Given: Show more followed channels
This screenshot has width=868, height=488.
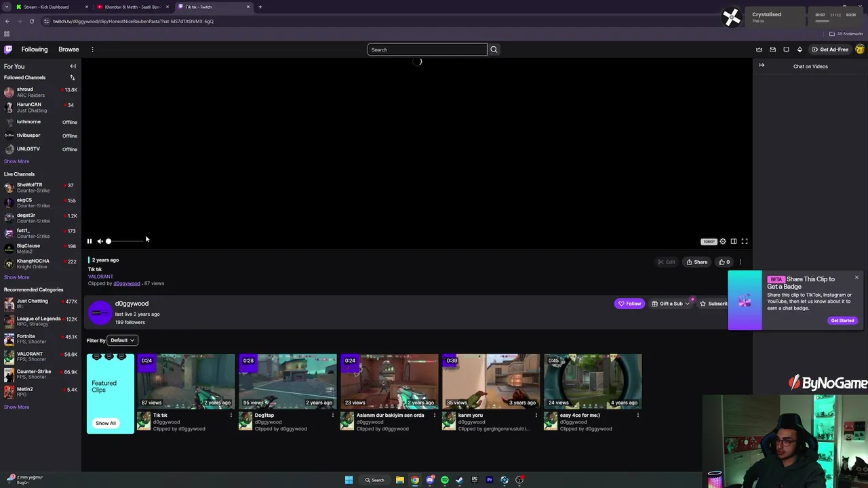Looking at the screenshot, I should 17,161.
